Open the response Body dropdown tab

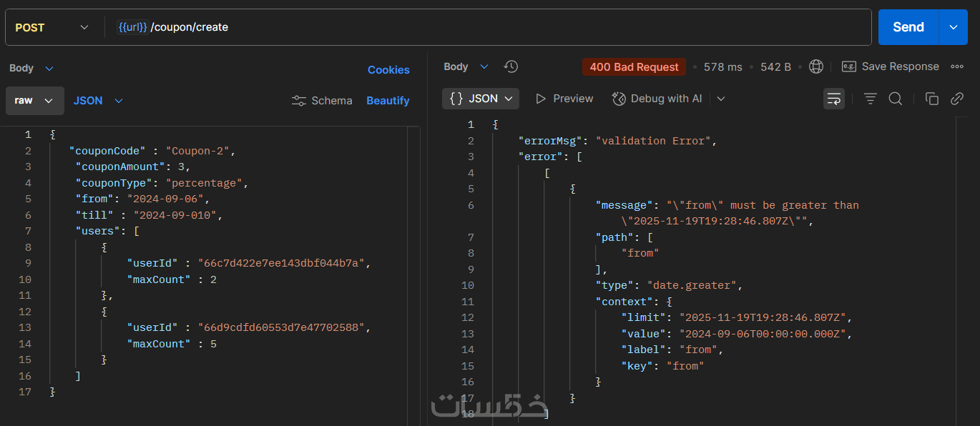pos(466,66)
